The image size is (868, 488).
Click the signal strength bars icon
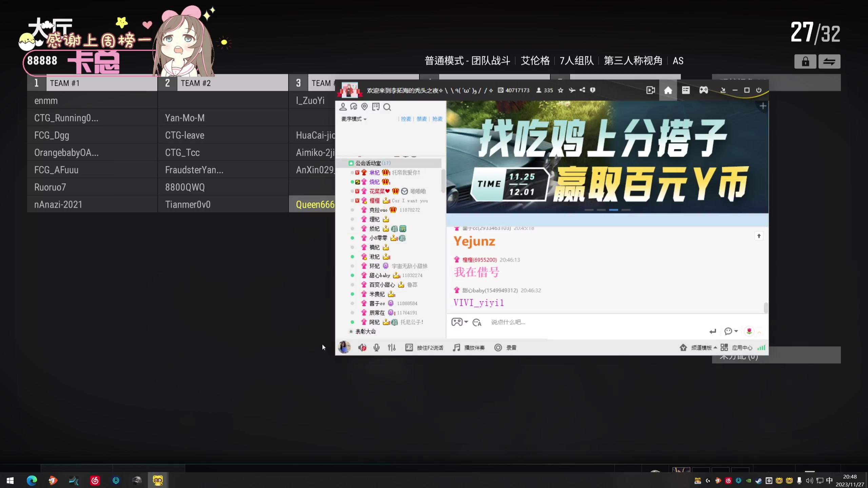point(761,348)
